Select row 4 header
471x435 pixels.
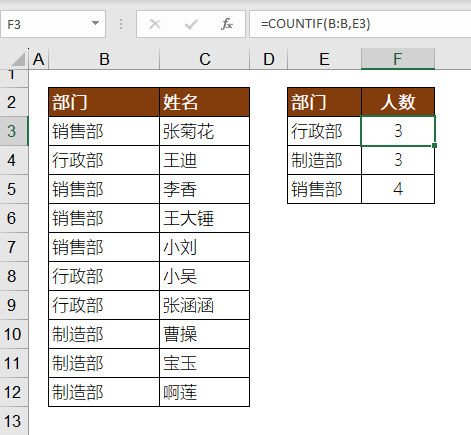(x=14, y=160)
